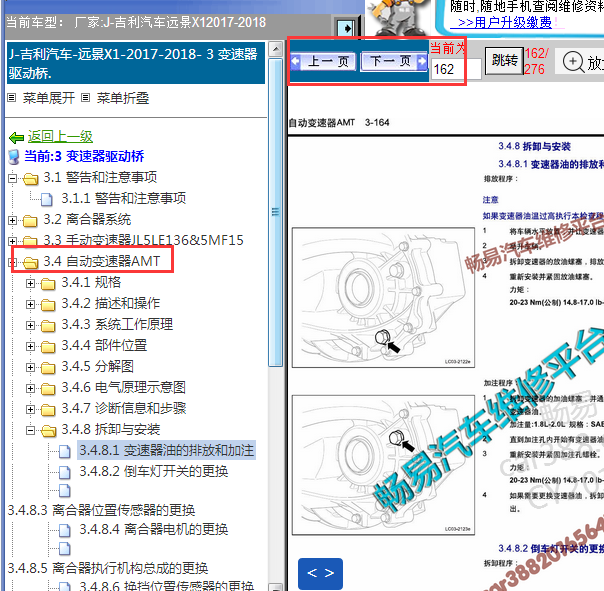Expand the 3.4.7 诊断信息和步骤 node
Image resolution: width=604 pixels, height=591 pixels.
(x=30, y=410)
